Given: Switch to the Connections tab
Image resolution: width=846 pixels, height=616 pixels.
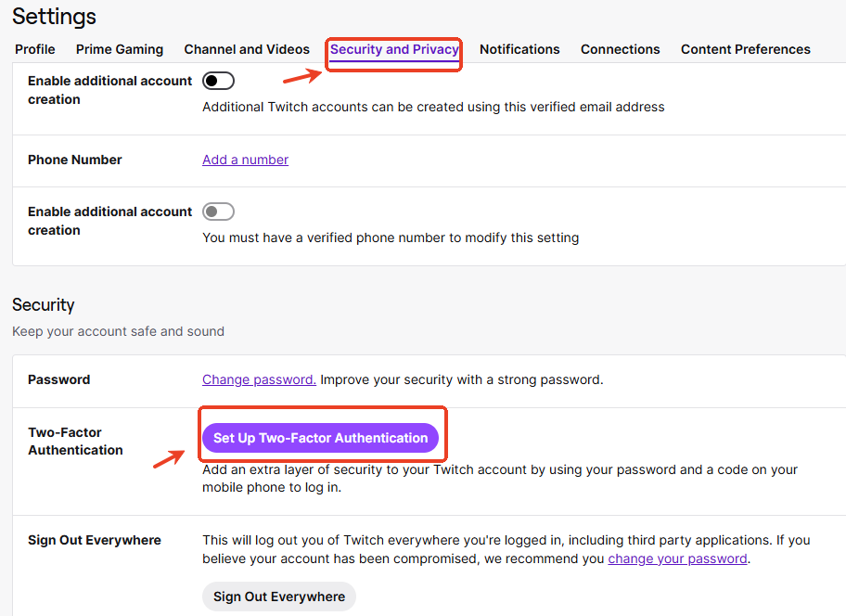Looking at the screenshot, I should 620,49.
